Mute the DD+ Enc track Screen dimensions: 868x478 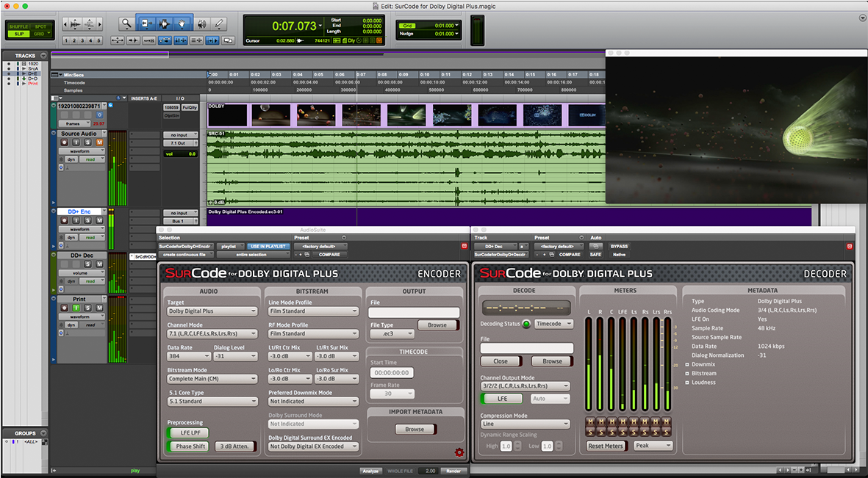pos(98,220)
